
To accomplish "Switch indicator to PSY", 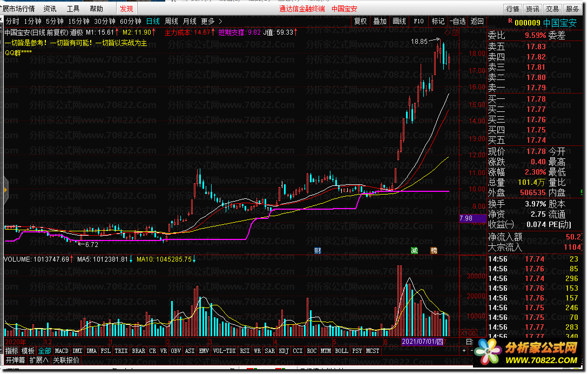I will 357,351.
